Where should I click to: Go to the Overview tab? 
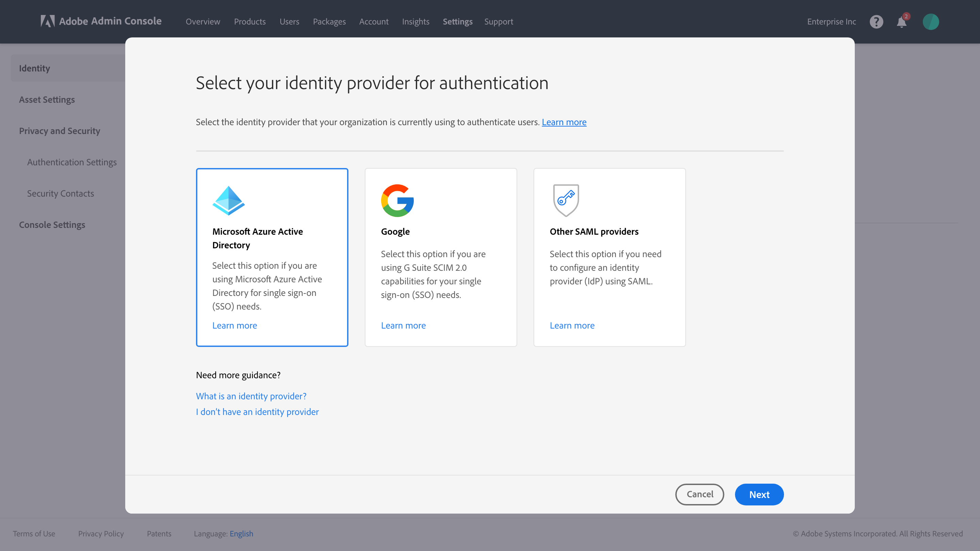[203, 22]
